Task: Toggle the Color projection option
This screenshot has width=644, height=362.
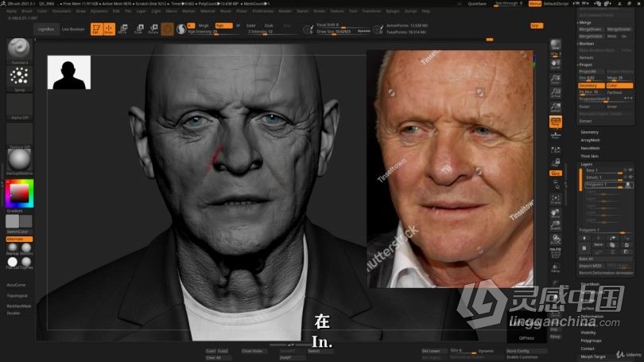Action: click(619, 85)
